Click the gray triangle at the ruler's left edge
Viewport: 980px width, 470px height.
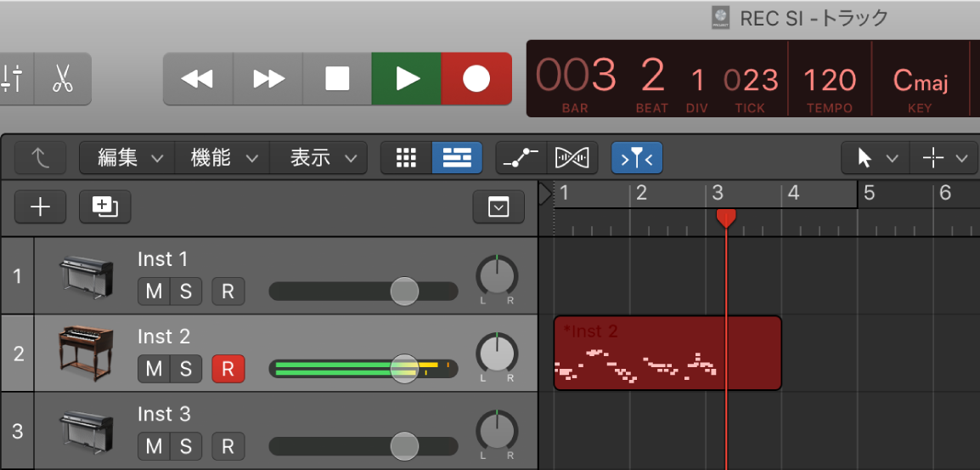pos(545,194)
